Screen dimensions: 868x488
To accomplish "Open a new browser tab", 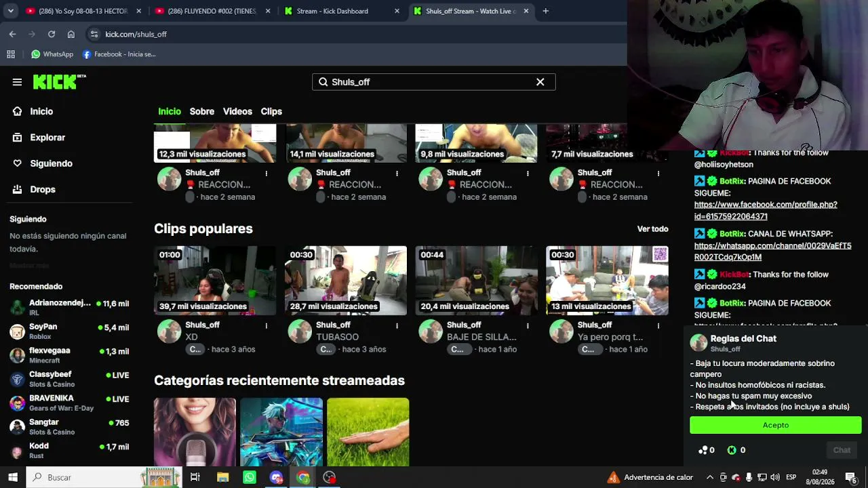I will (545, 11).
